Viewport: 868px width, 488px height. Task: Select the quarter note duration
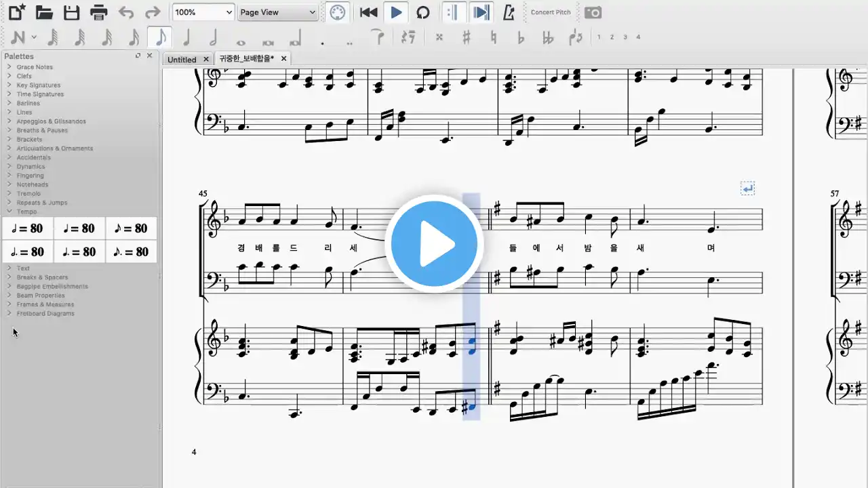point(186,37)
